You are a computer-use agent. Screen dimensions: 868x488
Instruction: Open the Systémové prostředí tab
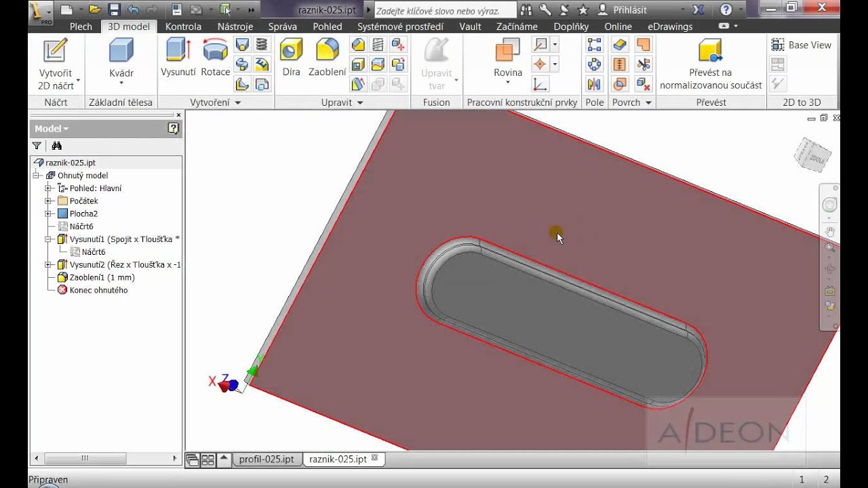[x=401, y=26]
